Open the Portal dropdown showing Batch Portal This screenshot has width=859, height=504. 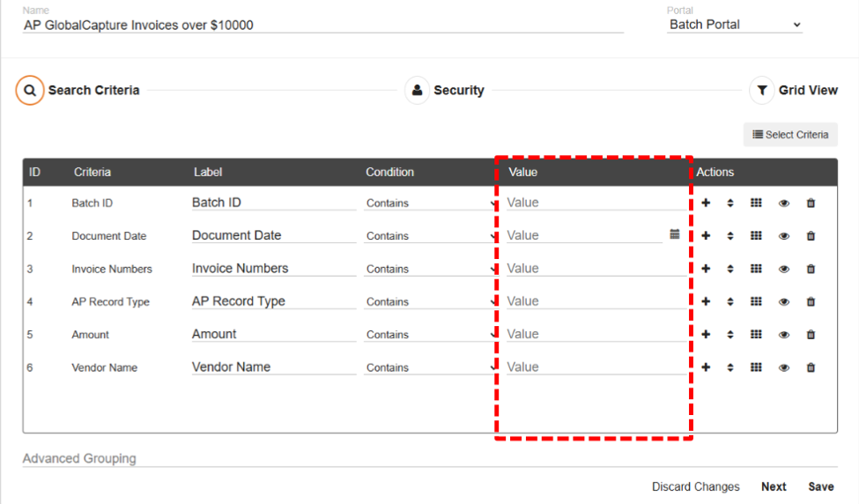[735, 25]
